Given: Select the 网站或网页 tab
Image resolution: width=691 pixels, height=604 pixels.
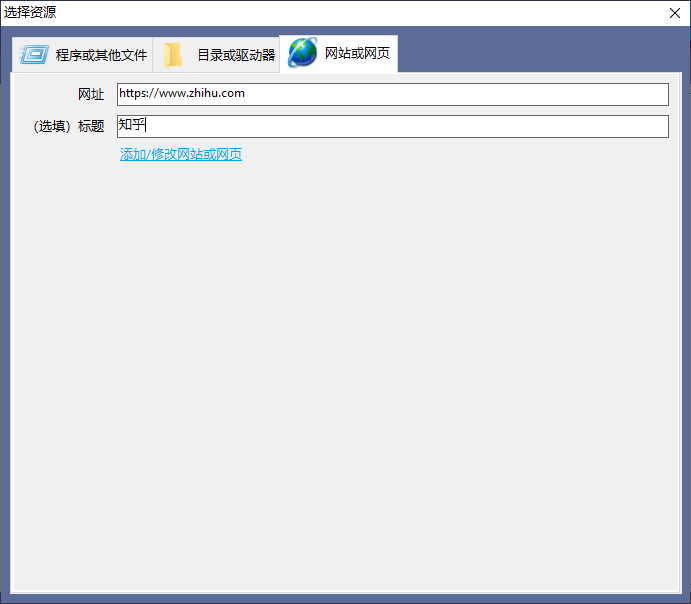Looking at the screenshot, I should coord(338,53).
